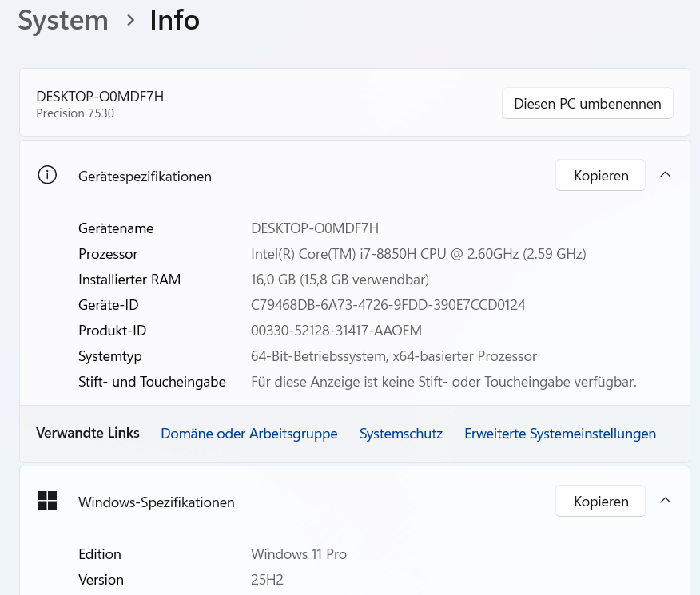Image resolution: width=700 pixels, height=595 pixels.
Task: Click the Edition label
Action: tap(100, 554)
